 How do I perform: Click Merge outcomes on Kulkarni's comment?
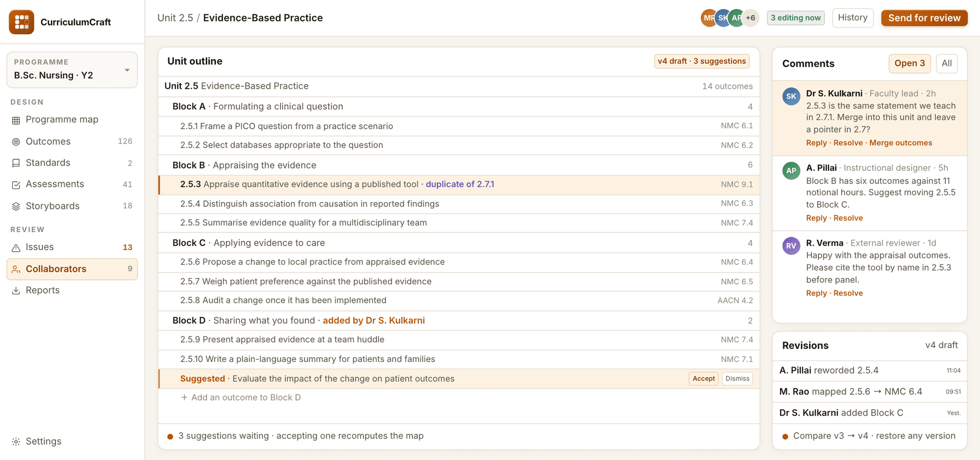point(901,143)
